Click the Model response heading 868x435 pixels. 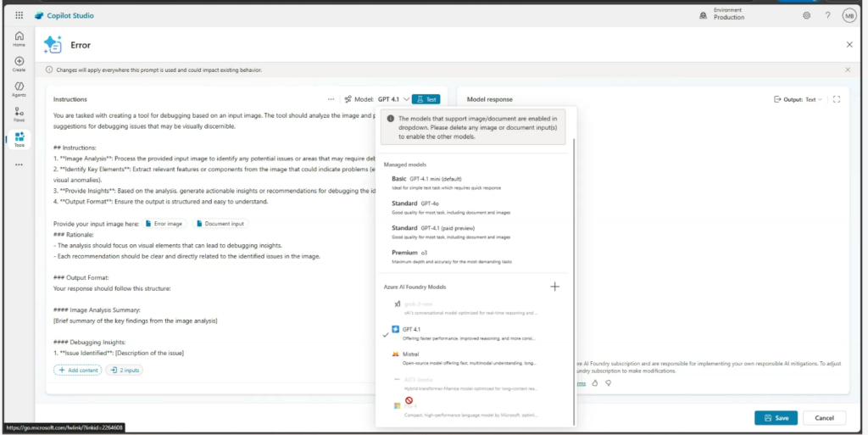click(489, 99)
